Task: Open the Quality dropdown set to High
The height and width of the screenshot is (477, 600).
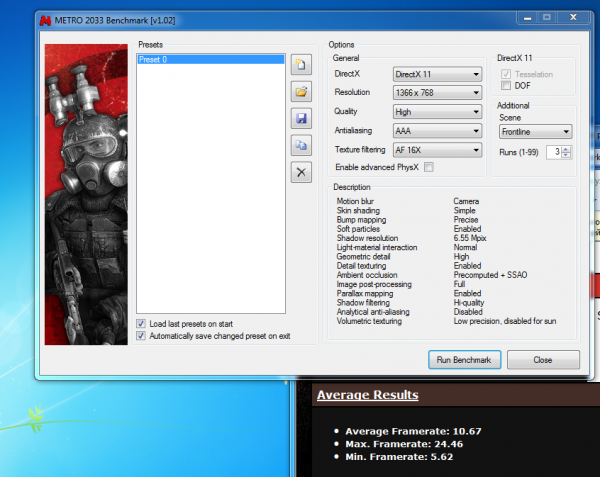Action: [436, 112]
